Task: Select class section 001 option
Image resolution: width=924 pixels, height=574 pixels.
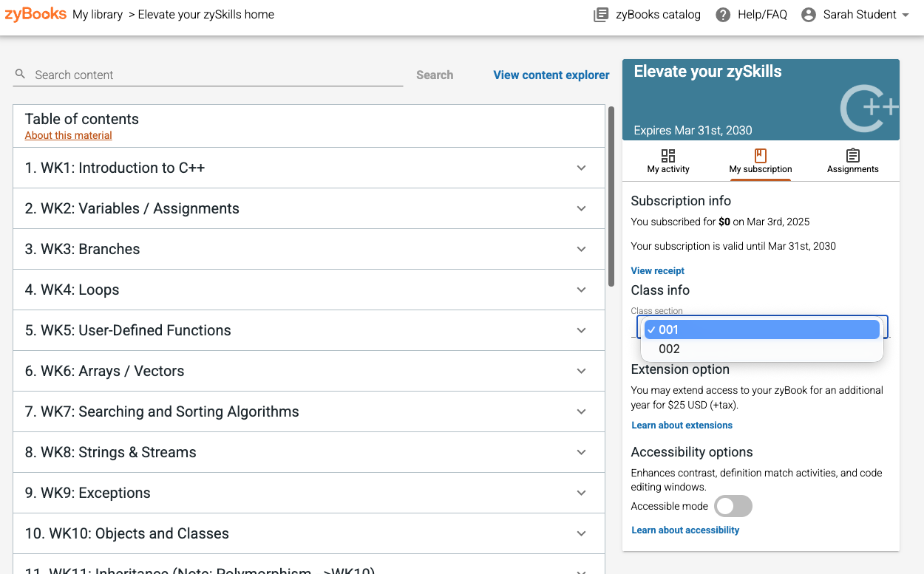Action: pyautogui.click(x=761, y=329)
